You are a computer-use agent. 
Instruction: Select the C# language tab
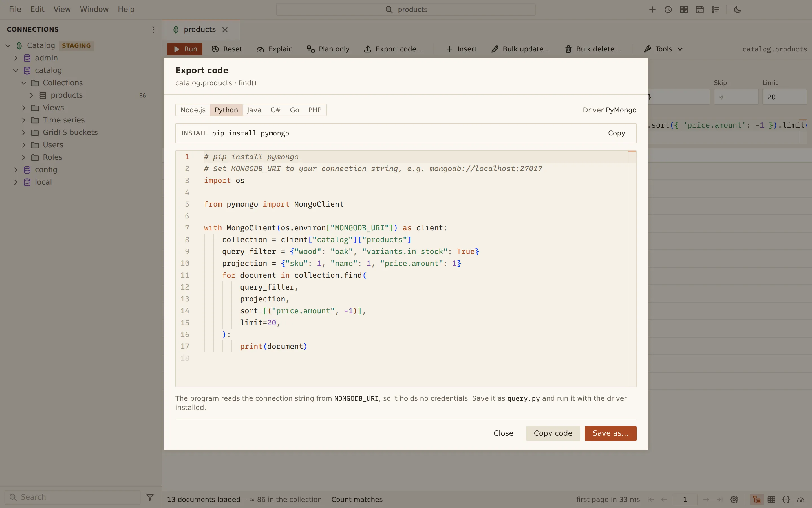[x=275, y=110]
